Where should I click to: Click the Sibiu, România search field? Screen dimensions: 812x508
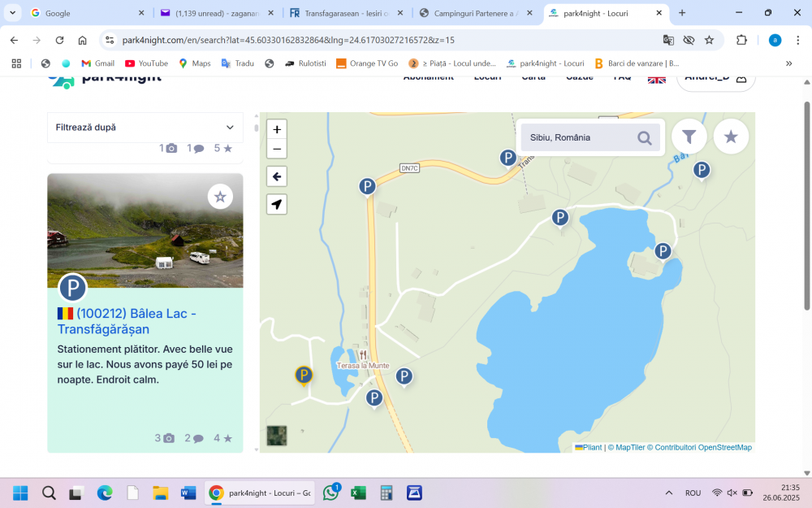point(577,137)
